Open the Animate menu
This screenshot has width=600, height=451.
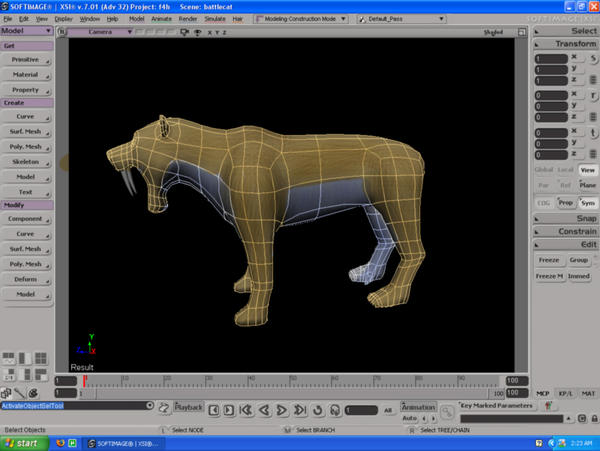161,19
